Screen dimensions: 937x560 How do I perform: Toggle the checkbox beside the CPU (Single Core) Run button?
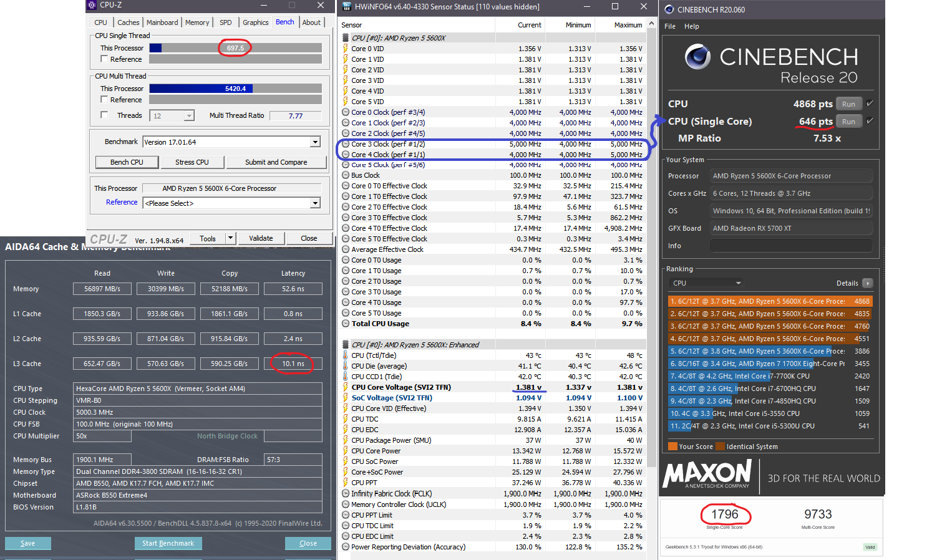click(x=870, y=121)
